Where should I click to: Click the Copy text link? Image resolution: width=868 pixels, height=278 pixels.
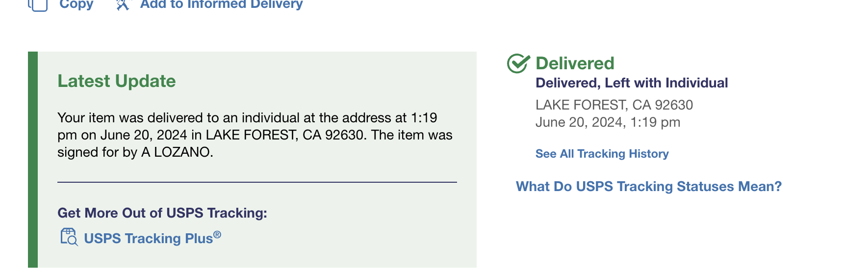76,5
